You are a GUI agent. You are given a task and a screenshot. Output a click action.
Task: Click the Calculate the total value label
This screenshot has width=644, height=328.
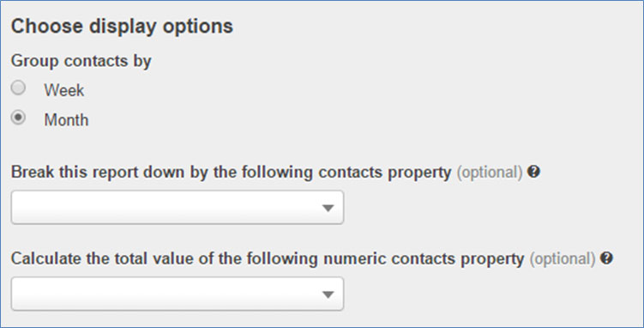click(268, 258)
